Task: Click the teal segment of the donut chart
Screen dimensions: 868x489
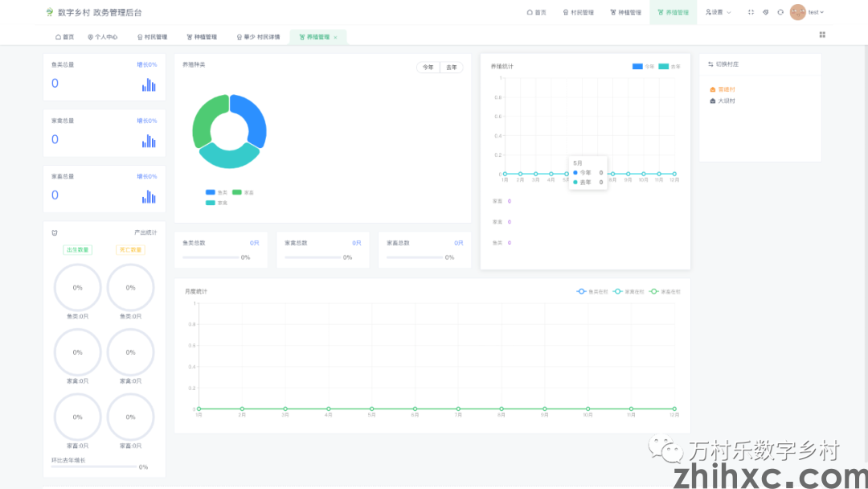Action: point(229,158)
